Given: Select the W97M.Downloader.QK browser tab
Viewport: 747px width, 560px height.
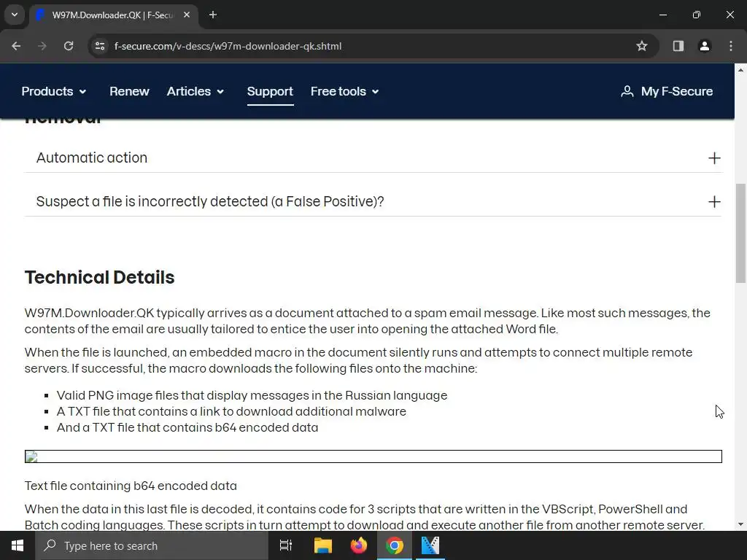Looking at the screenshot, I should (115, 15).
